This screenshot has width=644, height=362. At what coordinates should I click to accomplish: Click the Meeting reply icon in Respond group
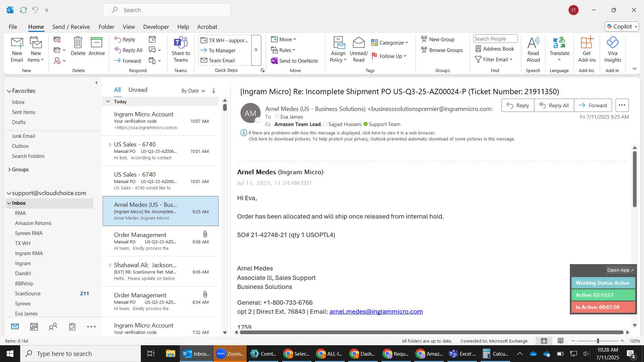[x=152, y=40]
